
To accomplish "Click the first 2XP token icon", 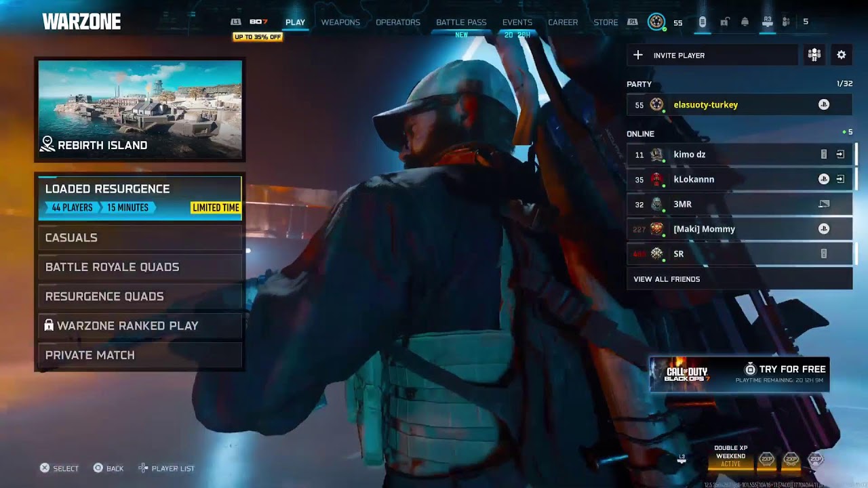I will [766, 460].
